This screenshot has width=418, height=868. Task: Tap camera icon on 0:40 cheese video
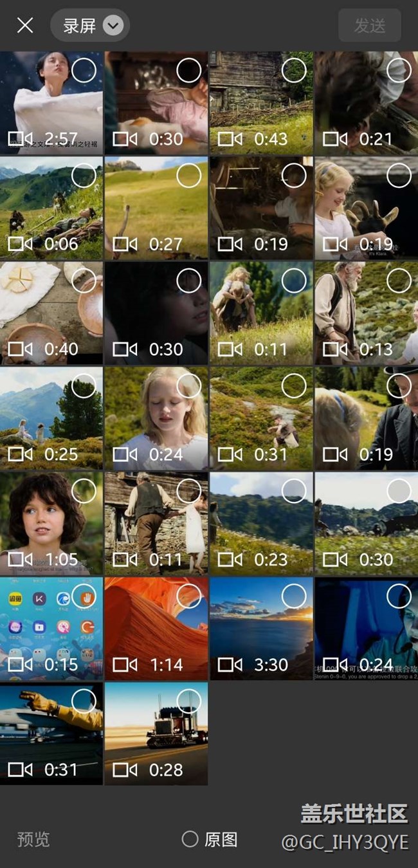point(20,349)
